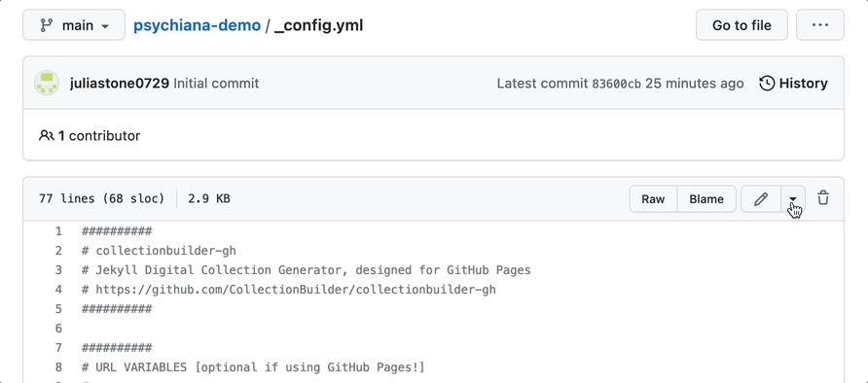Click the URL VARIABLES comment line
This screenshot has width=868, height=383.
[253, 367]
